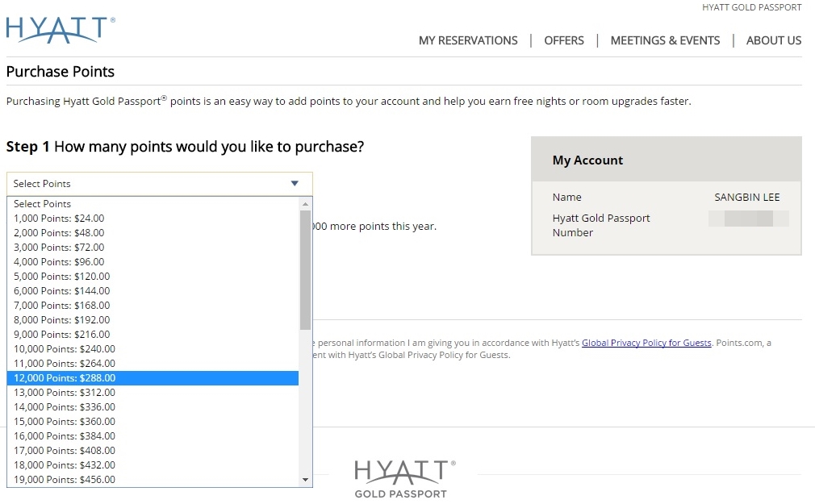Screen dimensions: 815x504
Task: Pick 7,000 Points: $168.00
Action: [153, 306]
